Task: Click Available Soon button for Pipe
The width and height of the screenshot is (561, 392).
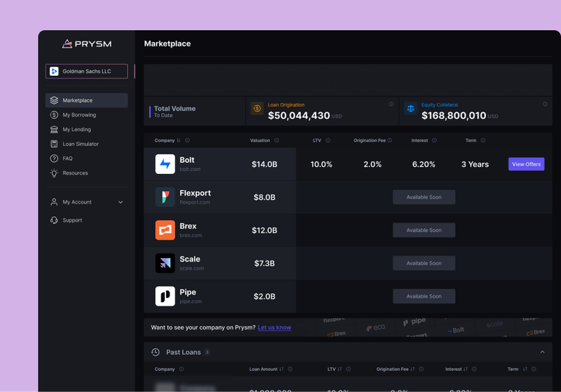Action: click(424, 296)
